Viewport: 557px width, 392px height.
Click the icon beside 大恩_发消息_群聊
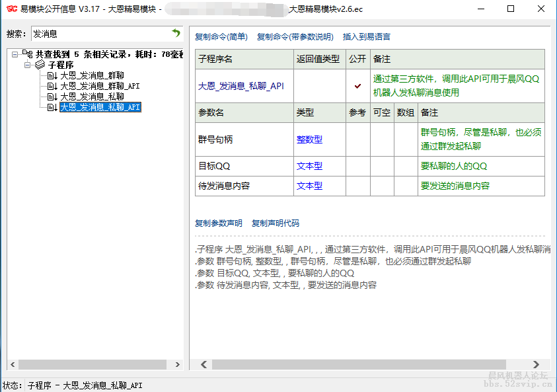pyautogui.click(x=52, y=76)
